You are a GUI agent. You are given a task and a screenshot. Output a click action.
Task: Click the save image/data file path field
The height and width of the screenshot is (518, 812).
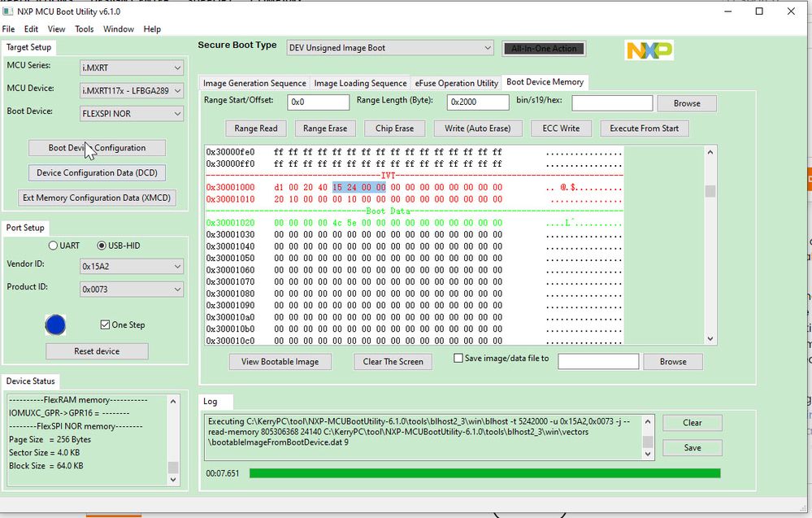(x=598, y=362)
